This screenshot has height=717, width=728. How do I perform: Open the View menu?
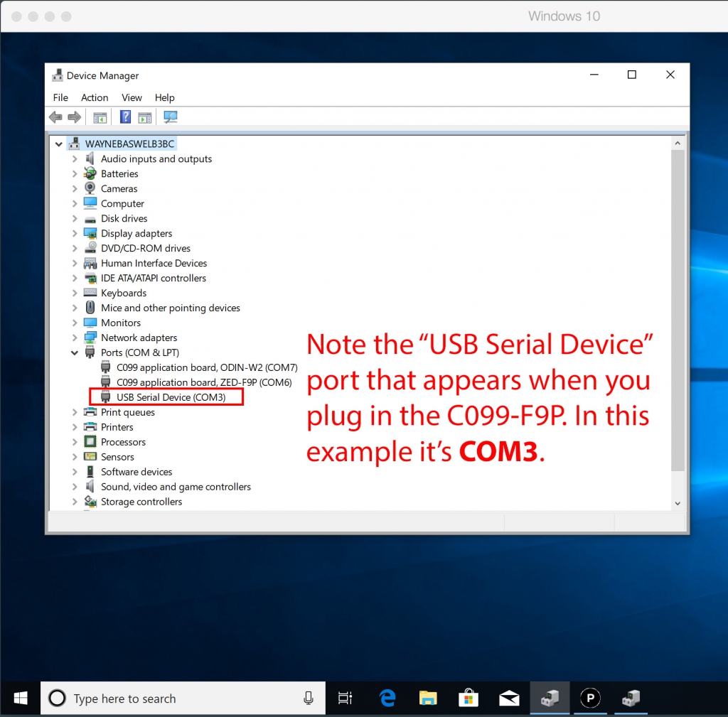[132, 97]
